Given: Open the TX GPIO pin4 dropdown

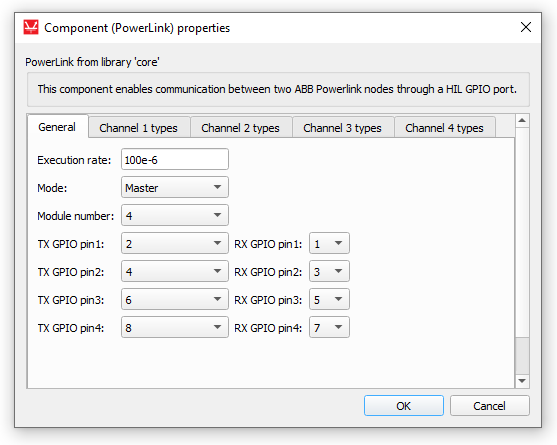Looking at the screenshot, I should pos(175,327).
